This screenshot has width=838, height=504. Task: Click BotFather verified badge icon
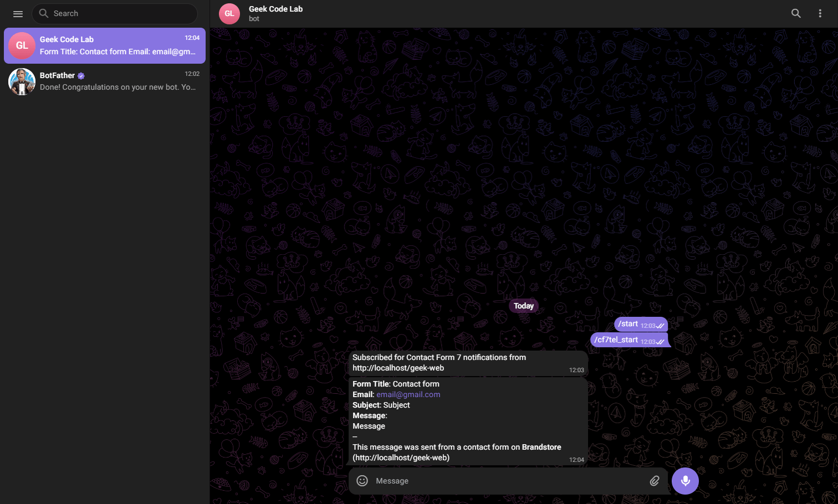point(81,76)
